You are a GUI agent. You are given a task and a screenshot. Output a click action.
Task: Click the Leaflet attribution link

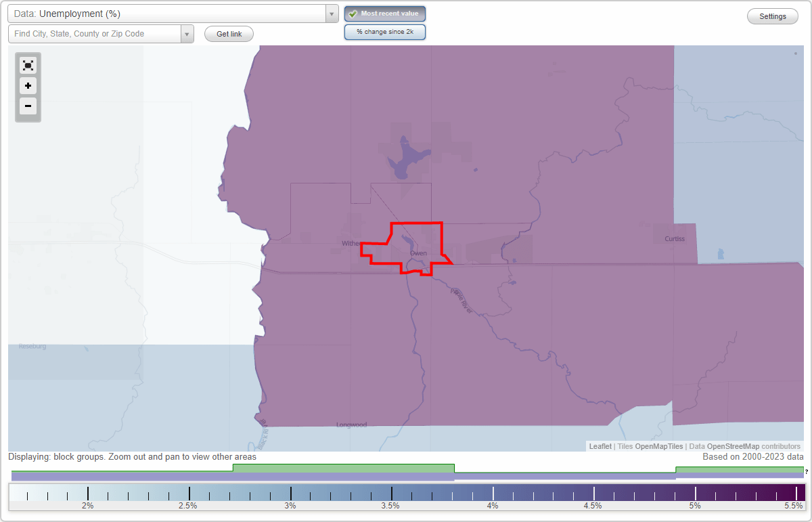[x=600, y=446]
